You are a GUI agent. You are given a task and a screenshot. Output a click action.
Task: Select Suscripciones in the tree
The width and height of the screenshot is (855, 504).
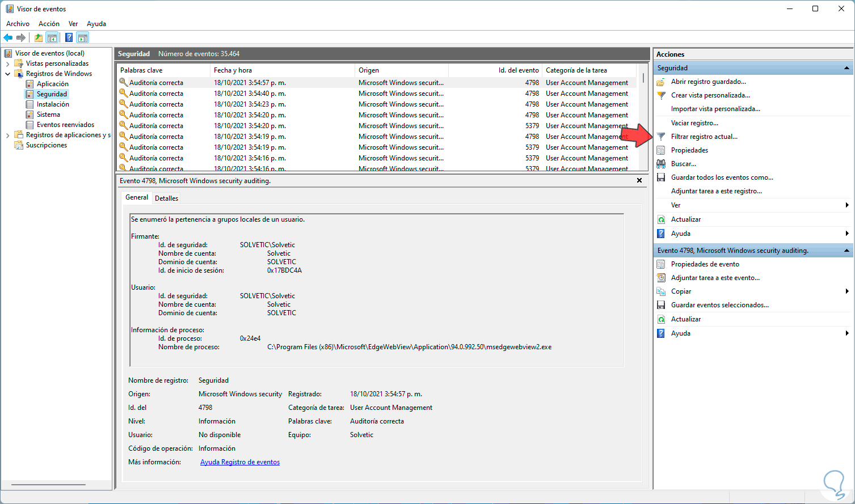[x=47, y=145]
